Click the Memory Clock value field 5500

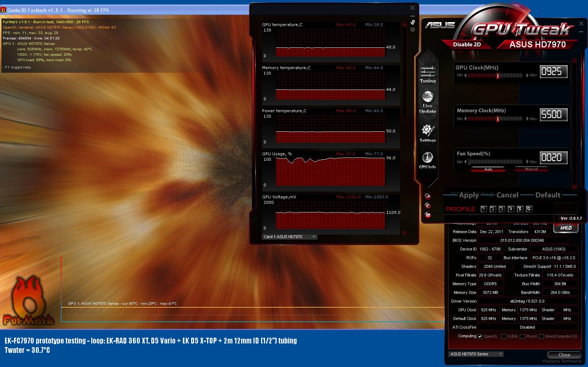point(553,115)
